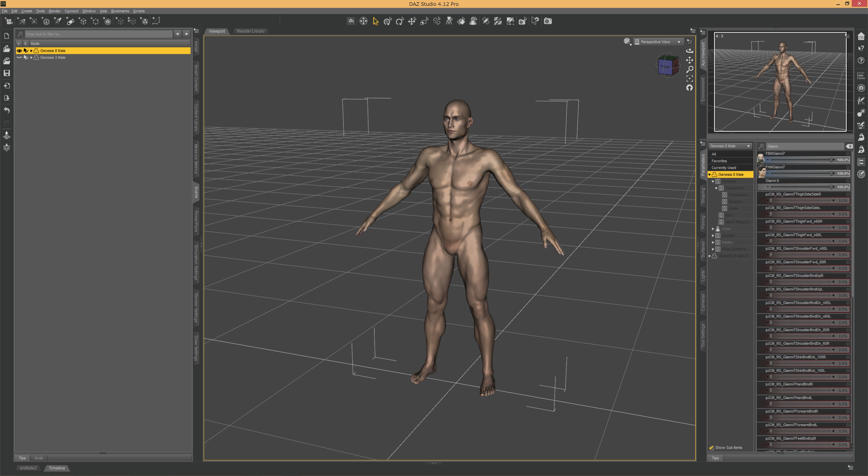Switch to the aniMate2 tab
This screenshot has width=868, height=476.
[28, 468]
